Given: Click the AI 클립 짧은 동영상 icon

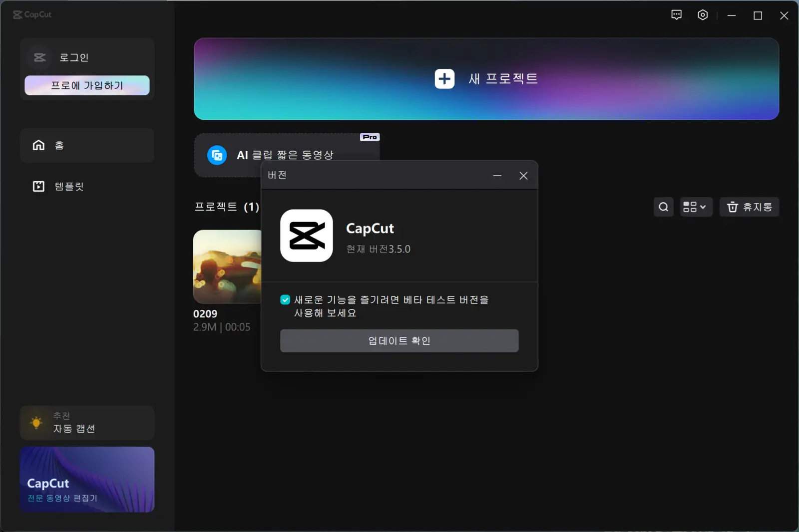Looking at the screenshot, I should pyautogui.click(x=217, y=155).
